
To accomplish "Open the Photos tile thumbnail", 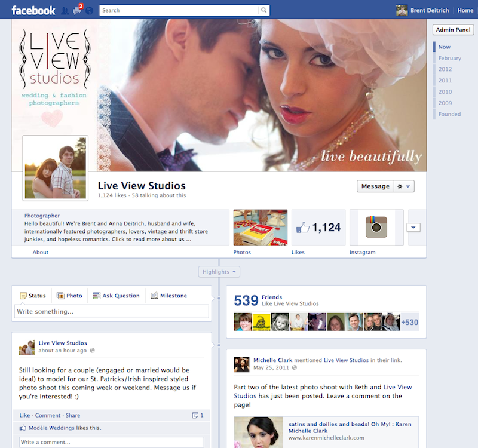I will 261,228.
